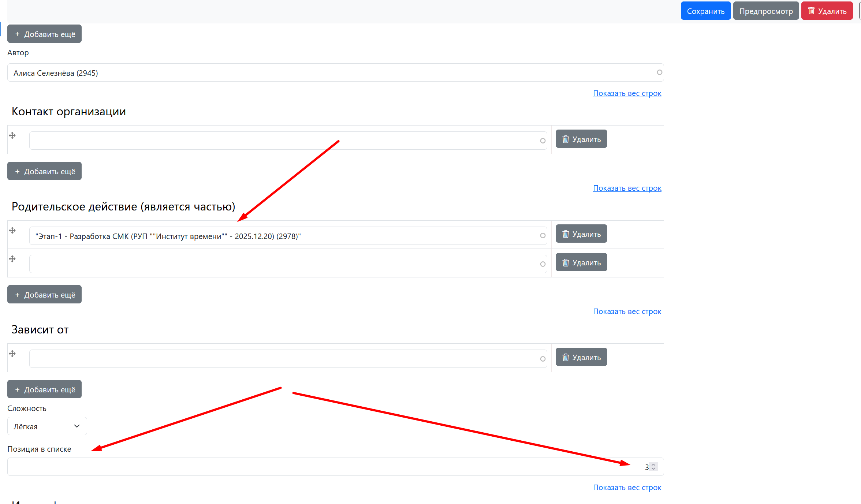The height and width of the screenshot is (504, 861).
Task: Click drag handle of empty parent action row
Action: pyautogui.click(x=12, y=259)
